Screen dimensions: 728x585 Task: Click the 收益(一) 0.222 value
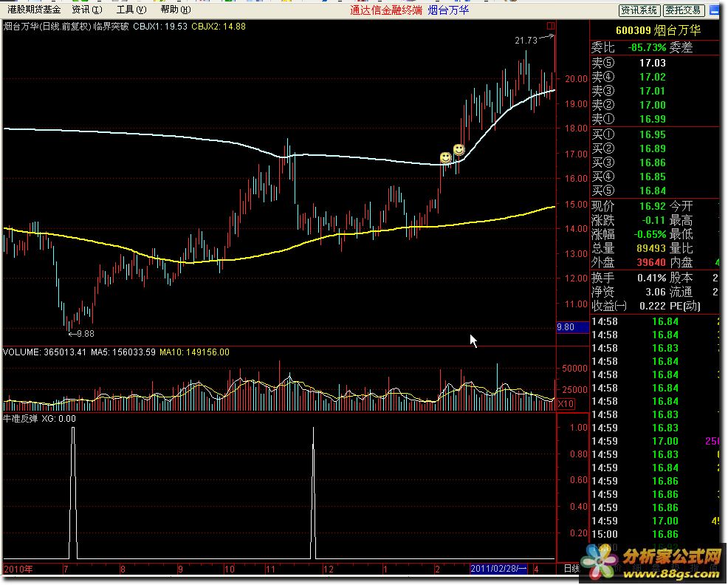[653, 306]
